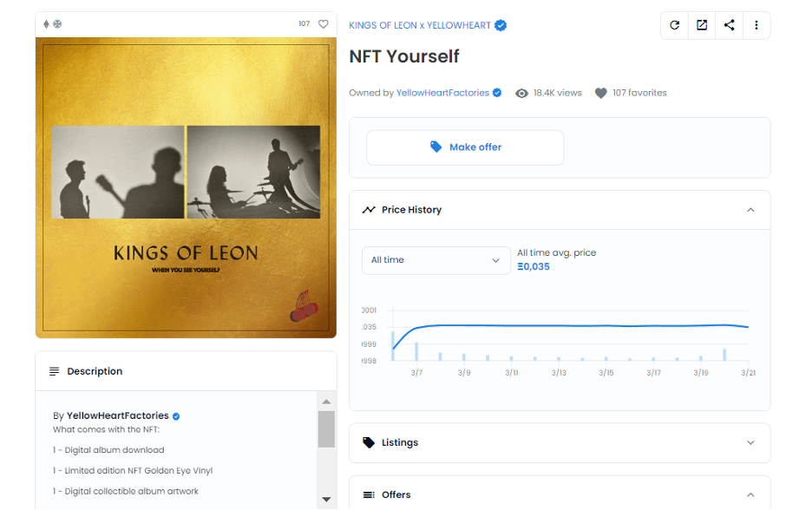Click the Price History trend line icon
812x510 pixels.
[369, 210]
